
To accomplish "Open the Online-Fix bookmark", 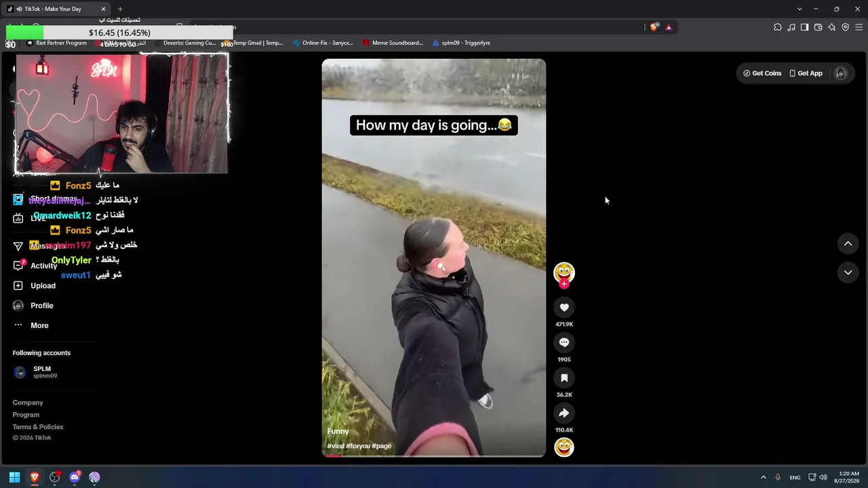I will [x=323, y=43].
